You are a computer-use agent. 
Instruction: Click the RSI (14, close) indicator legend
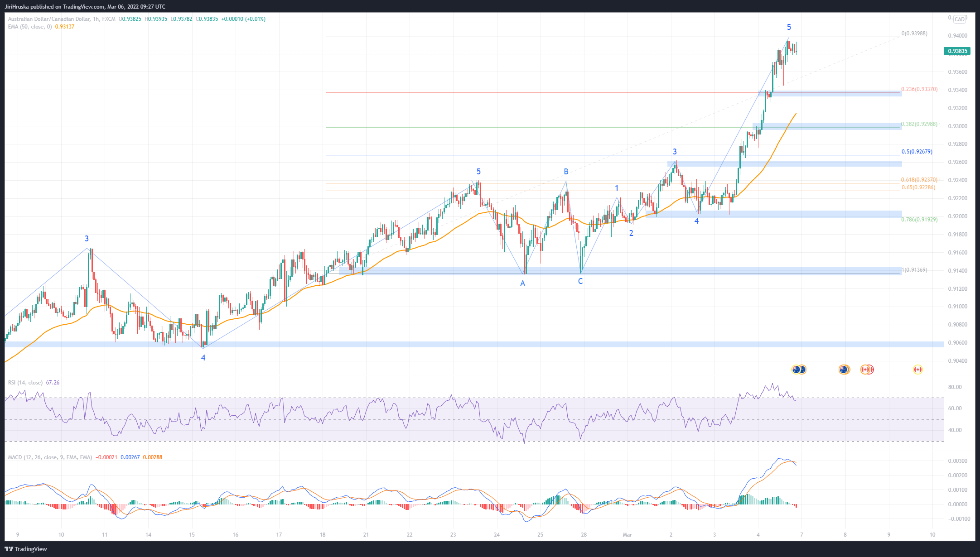click(25, 383)
